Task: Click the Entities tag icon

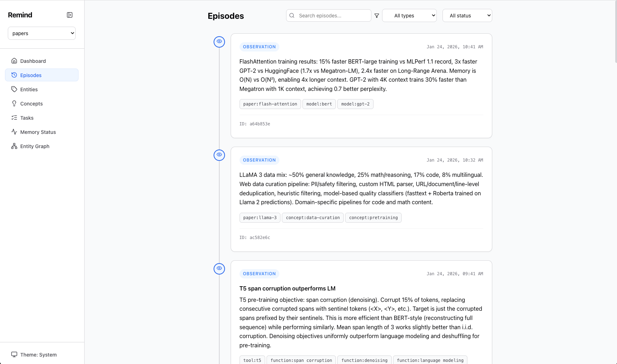Action: coord(14,89)
